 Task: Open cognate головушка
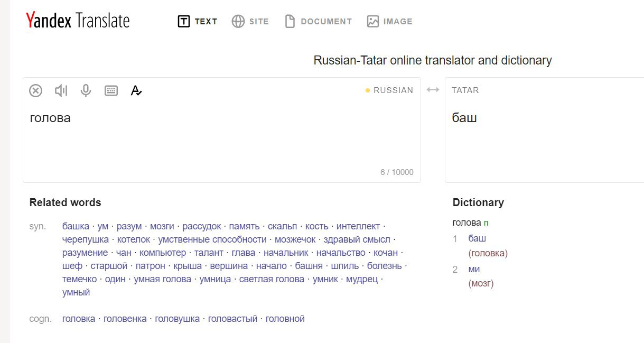click(178, 319)
